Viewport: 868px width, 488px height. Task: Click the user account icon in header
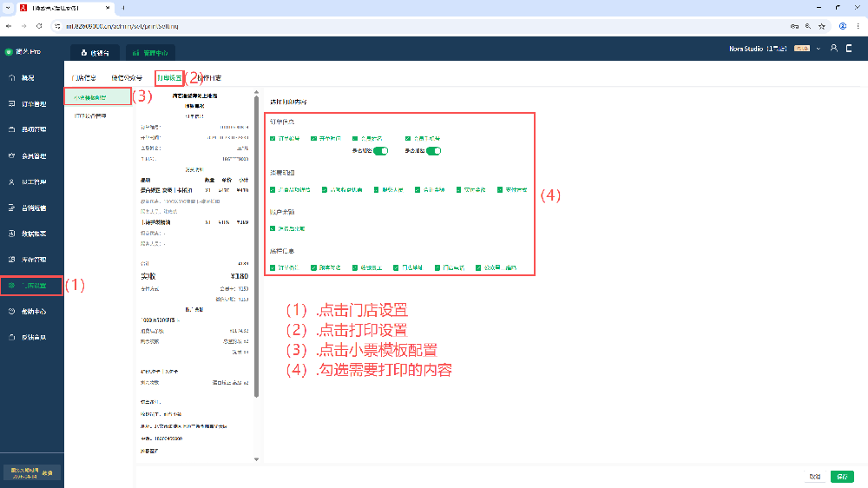pos(834,49)
